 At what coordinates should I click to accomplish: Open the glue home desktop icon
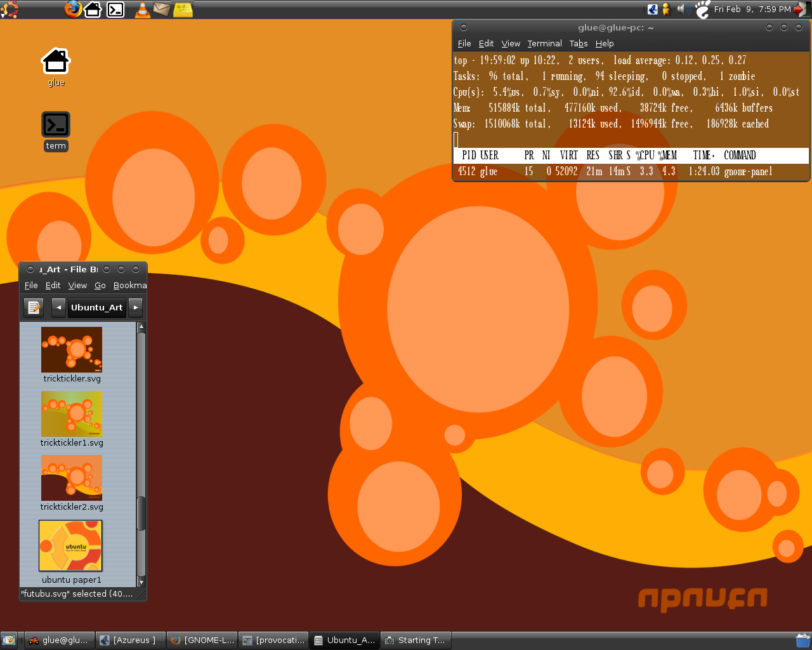[x=56, y=62]
